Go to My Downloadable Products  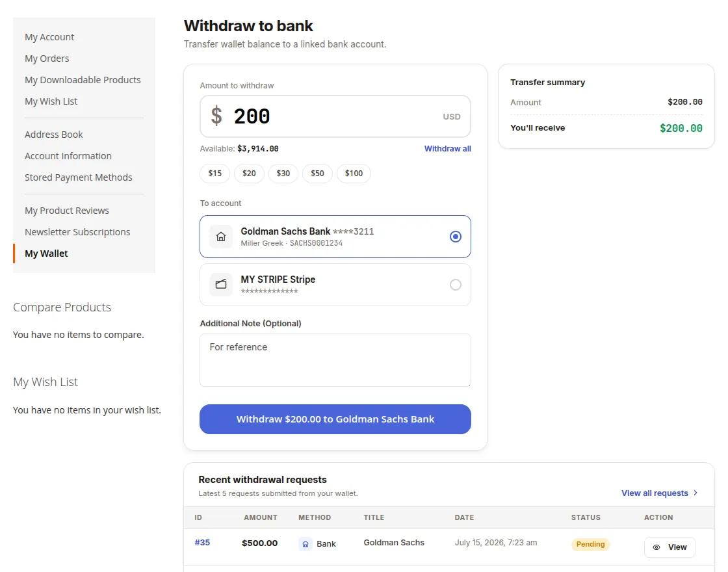(83, 80)
